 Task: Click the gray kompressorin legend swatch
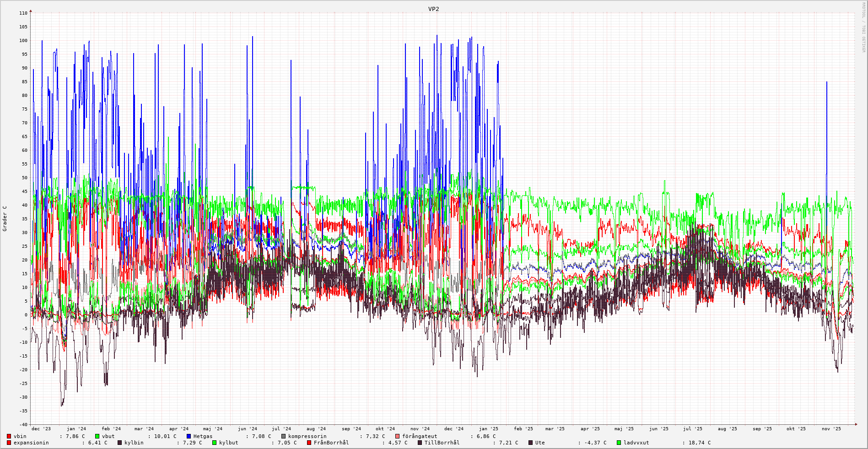284,436
